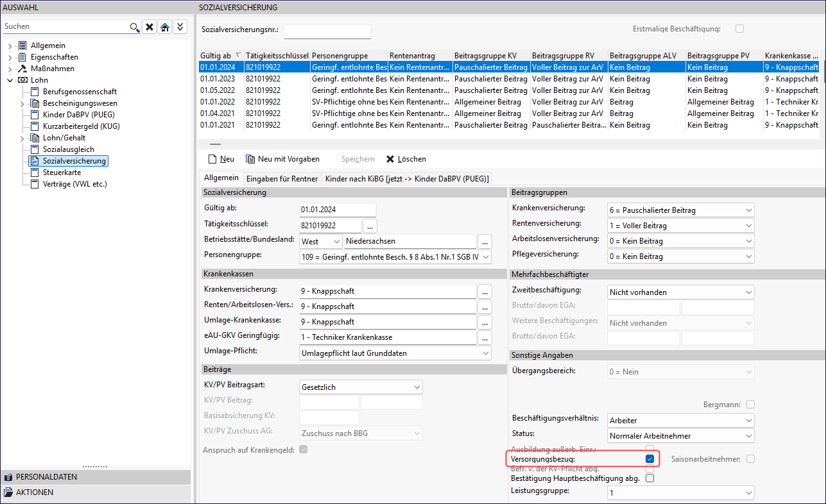Image resolution: width=826 pixels, height=504 pixels.
Task: Click the Lohn money icon
Action: (22, 80)
